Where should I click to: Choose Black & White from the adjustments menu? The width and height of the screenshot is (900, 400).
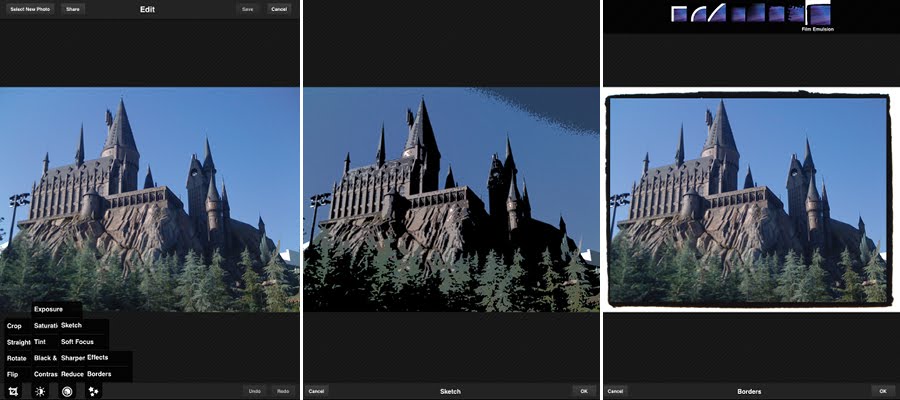click(x=45, y=358)
